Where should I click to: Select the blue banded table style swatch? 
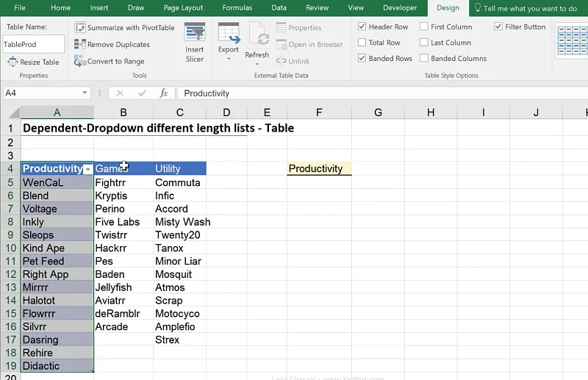coord(572,40)
